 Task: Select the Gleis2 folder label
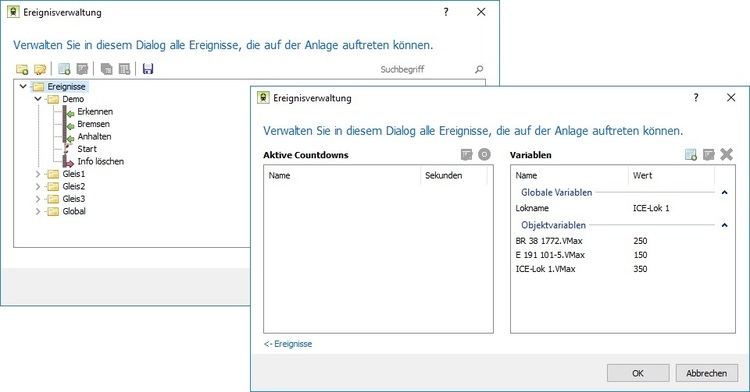[x=74, y=186]
